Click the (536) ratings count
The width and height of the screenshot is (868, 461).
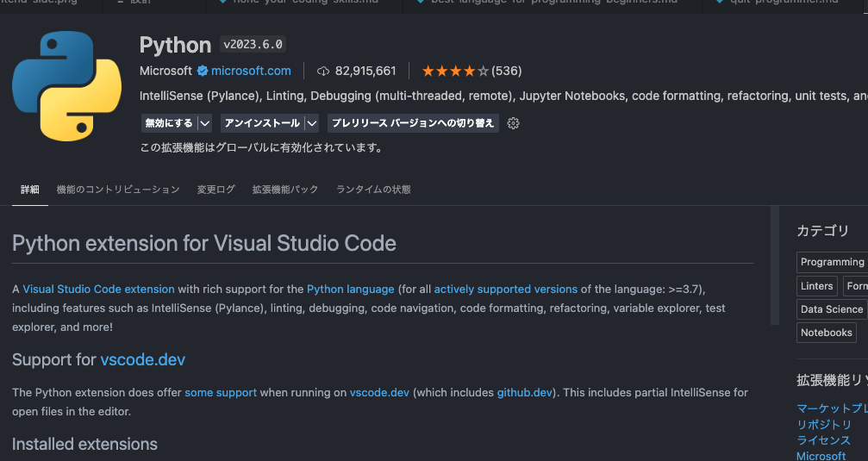[x=507, y=71]
